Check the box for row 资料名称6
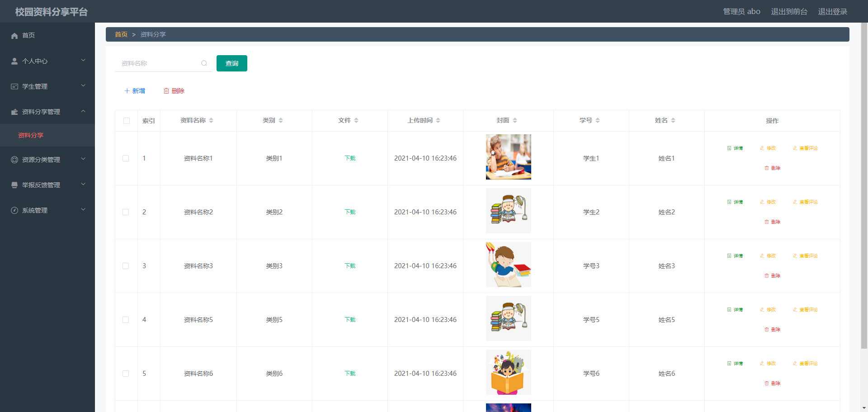This screenshot has width=868, height=412. point(126,374)
